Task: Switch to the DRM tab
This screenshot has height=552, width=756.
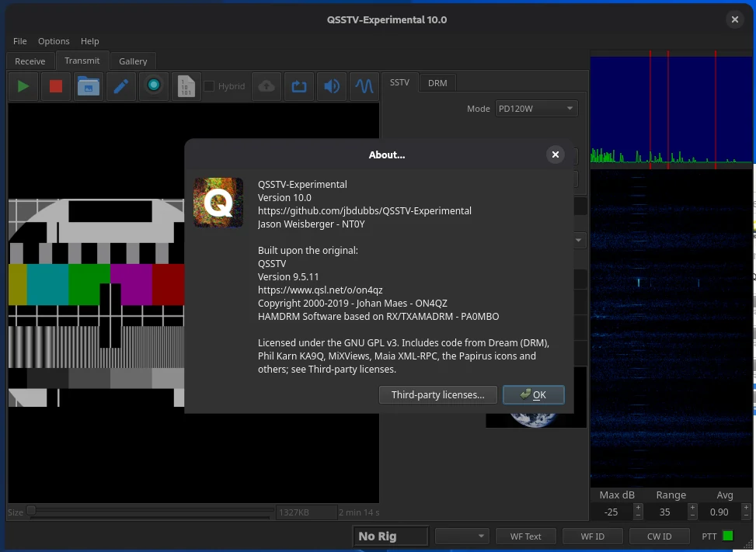Action: (437, 83)
